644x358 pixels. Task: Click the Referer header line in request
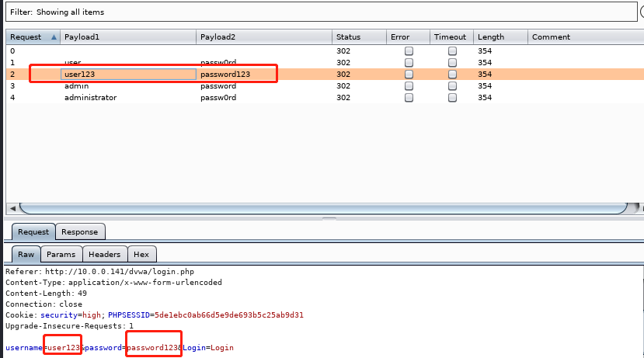point(99,272)
